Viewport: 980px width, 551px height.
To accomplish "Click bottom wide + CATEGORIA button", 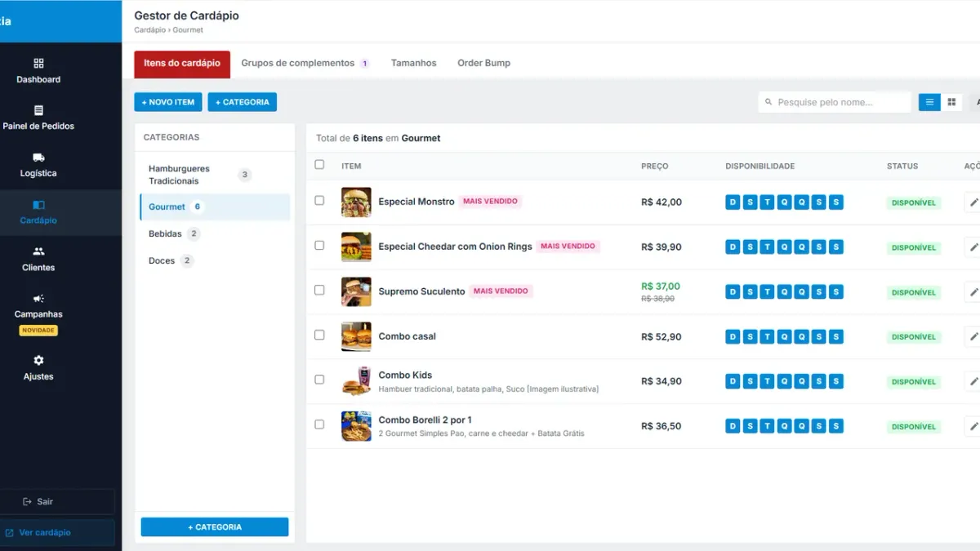I will point(215,527).
